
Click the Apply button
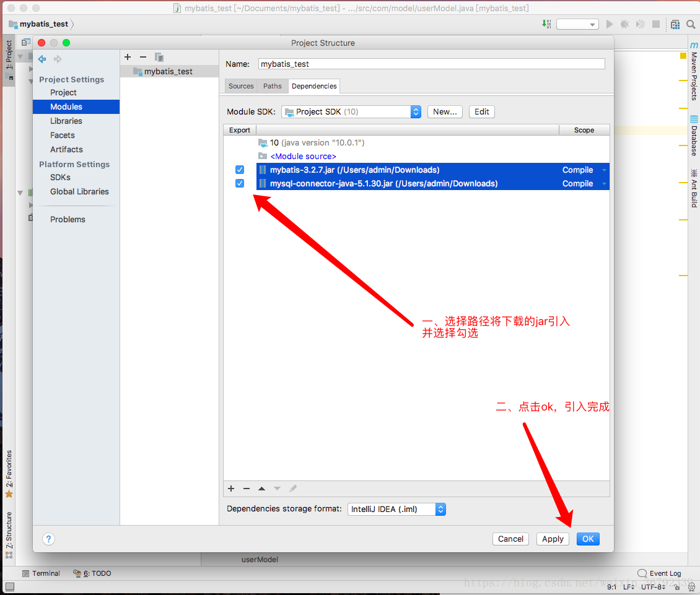[553, 539]
